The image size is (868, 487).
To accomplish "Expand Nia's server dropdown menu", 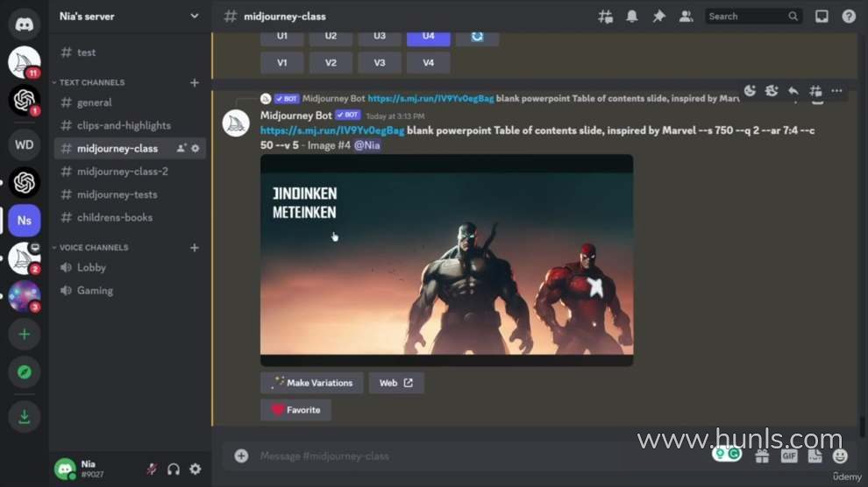I will point(195,16).
